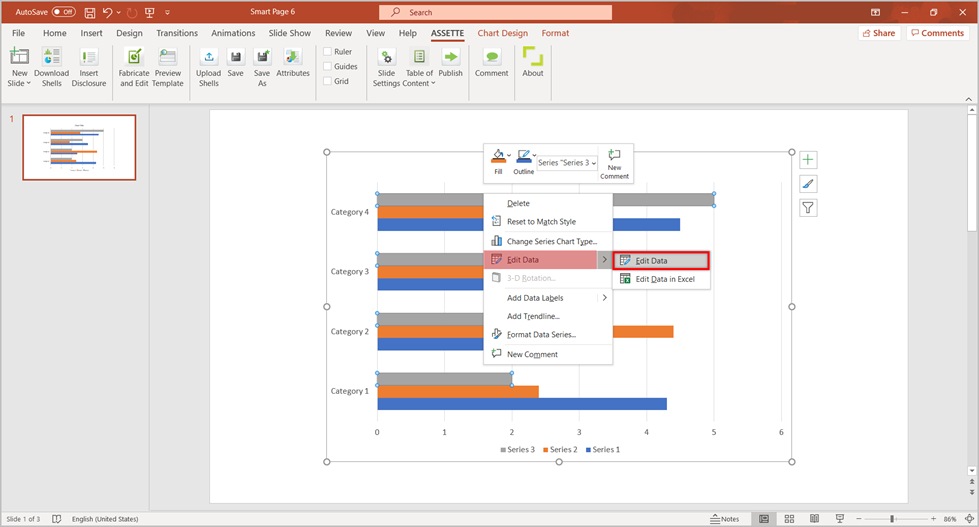Screen dimensions: 979x527
Task: Click Notes in status bar
Action: (x=724, y=519)
